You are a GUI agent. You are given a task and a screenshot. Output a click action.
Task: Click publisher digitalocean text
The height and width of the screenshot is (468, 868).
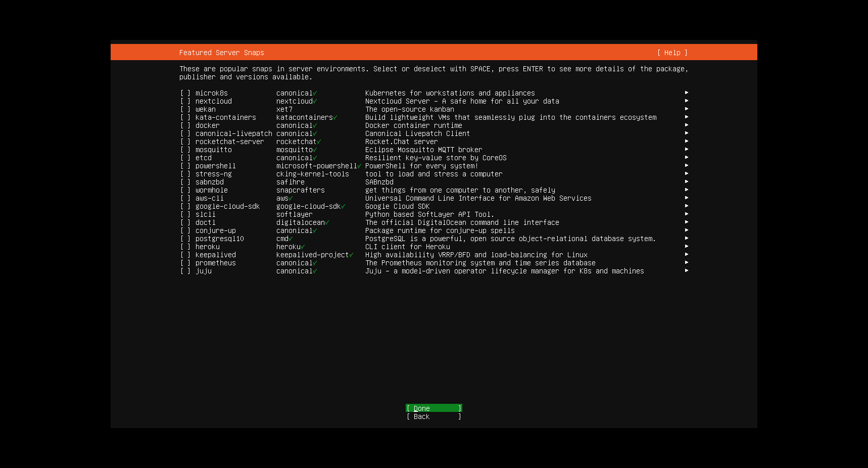point(301,222)
